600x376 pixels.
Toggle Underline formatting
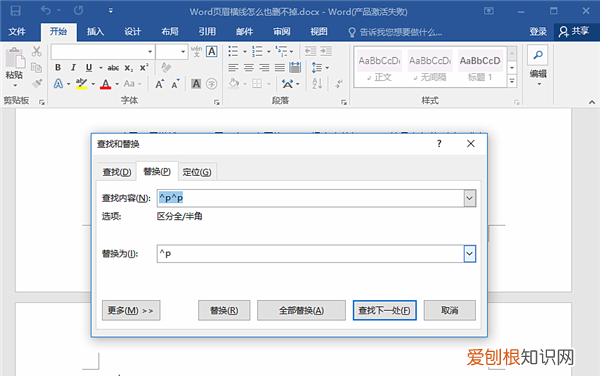(x=89, y=68)
